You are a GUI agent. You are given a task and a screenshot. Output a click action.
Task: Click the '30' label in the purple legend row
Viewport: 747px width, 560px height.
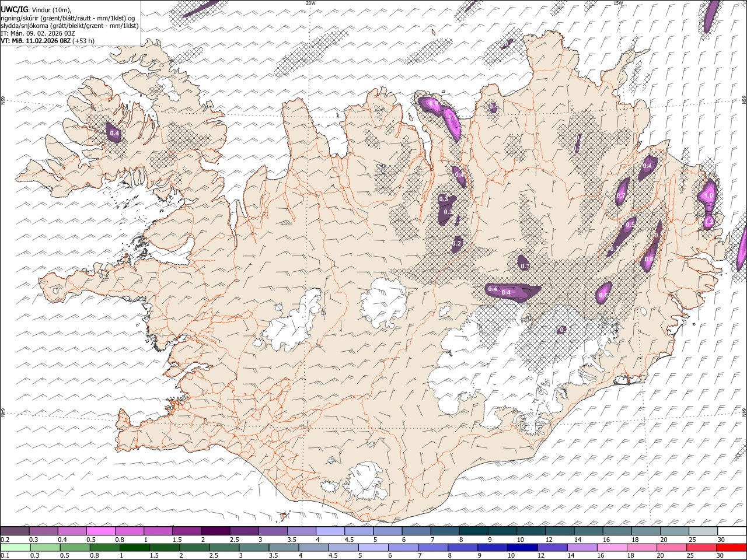click(x=721, y=540)
